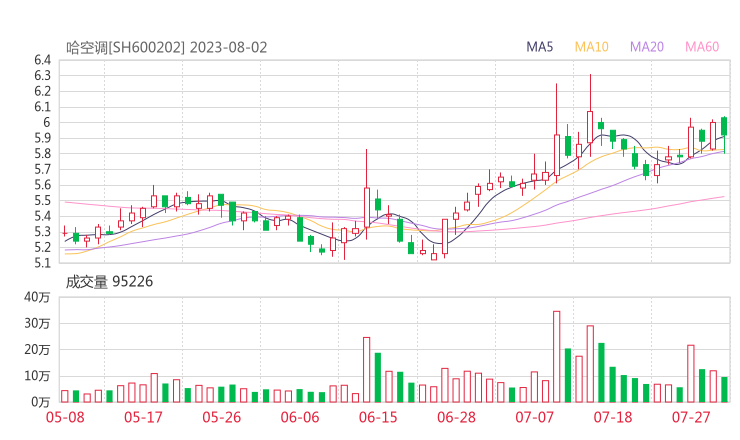Click the 06-06 date axis label
This screenshot has width=740, height=440.
pyautogui.click(x=300, y=417)
